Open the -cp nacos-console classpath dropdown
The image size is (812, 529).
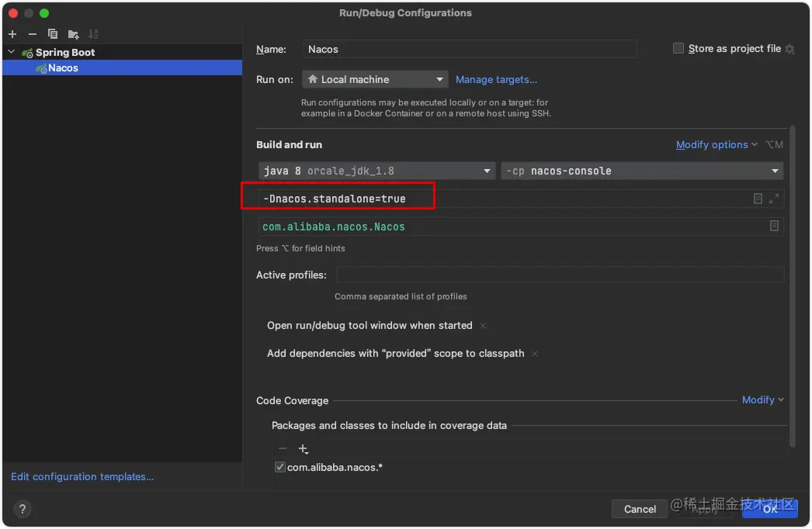click(642, 171)
